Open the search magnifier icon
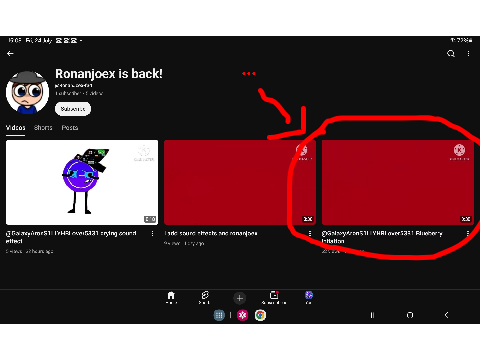Screen dimensions: 480x360 pos(451,54)
